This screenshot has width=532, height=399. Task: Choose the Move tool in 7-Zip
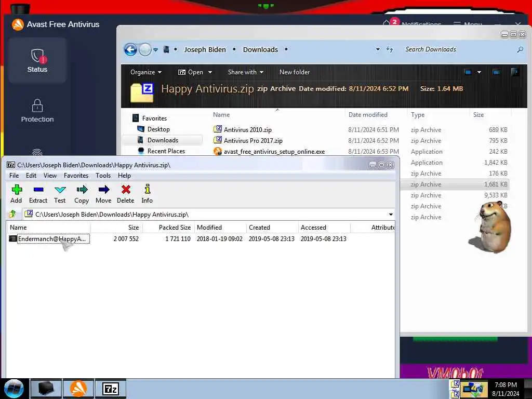click(x=103, y=194)
